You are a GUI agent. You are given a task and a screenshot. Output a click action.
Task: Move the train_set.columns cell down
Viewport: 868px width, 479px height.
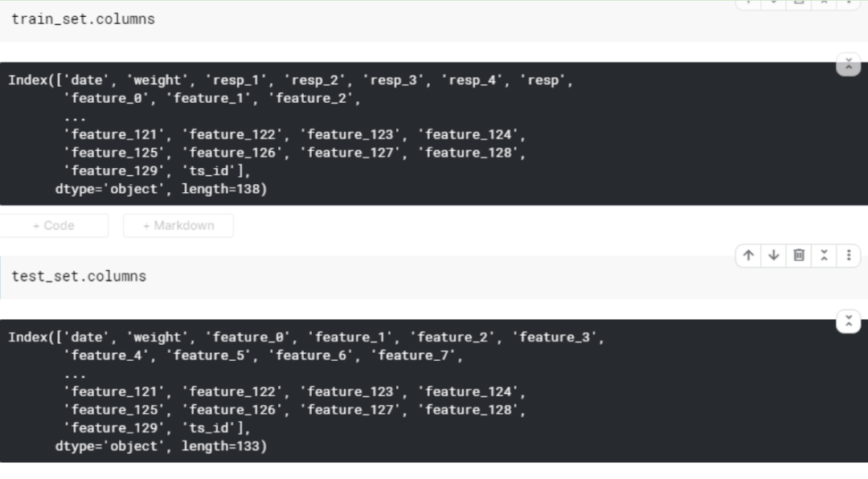pos(774,2)
